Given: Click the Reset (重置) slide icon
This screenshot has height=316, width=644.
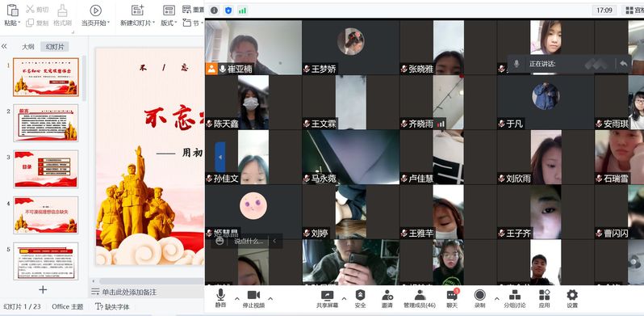Looking at the screenshot, I should click(187, 9).
